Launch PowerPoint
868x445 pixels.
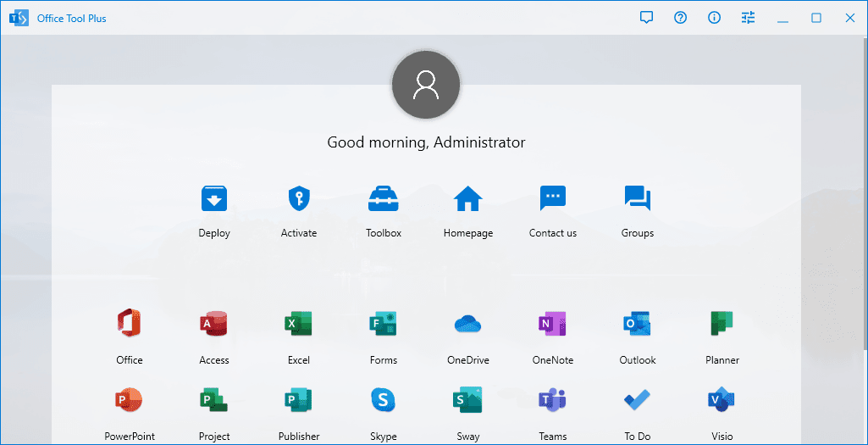(130, 400)
